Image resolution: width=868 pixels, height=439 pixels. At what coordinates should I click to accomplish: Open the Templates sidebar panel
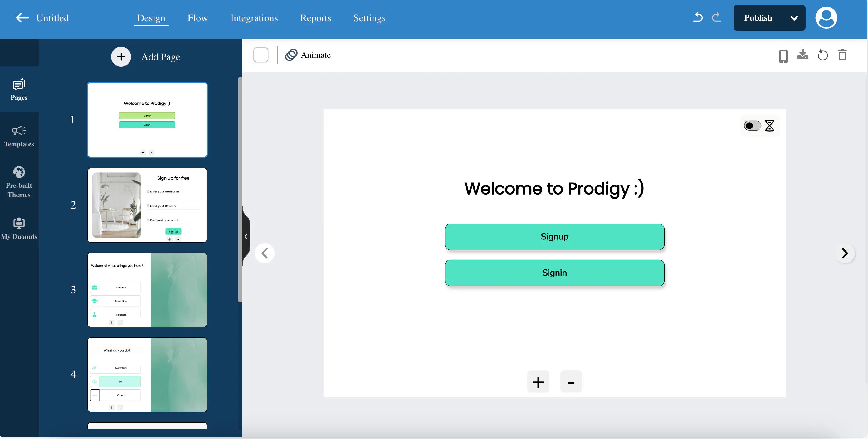(19, 136)
